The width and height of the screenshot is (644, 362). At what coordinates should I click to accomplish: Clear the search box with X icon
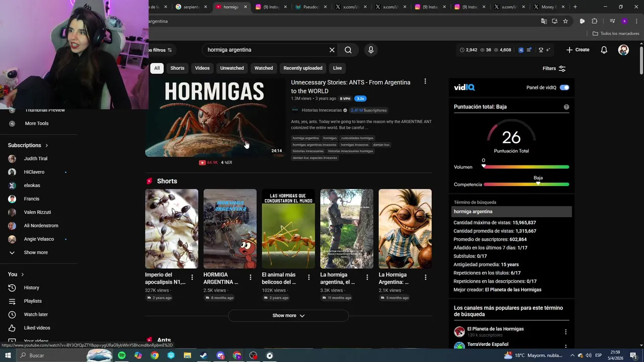point(332,50)
